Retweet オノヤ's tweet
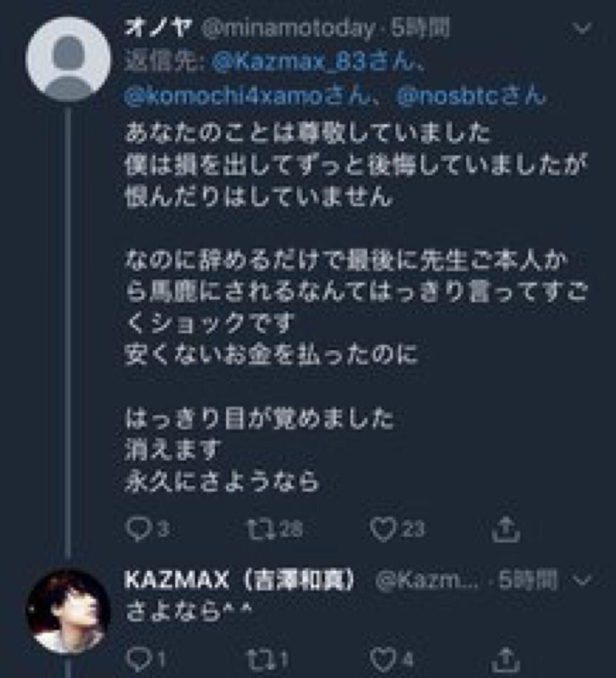 pos(258,529)
